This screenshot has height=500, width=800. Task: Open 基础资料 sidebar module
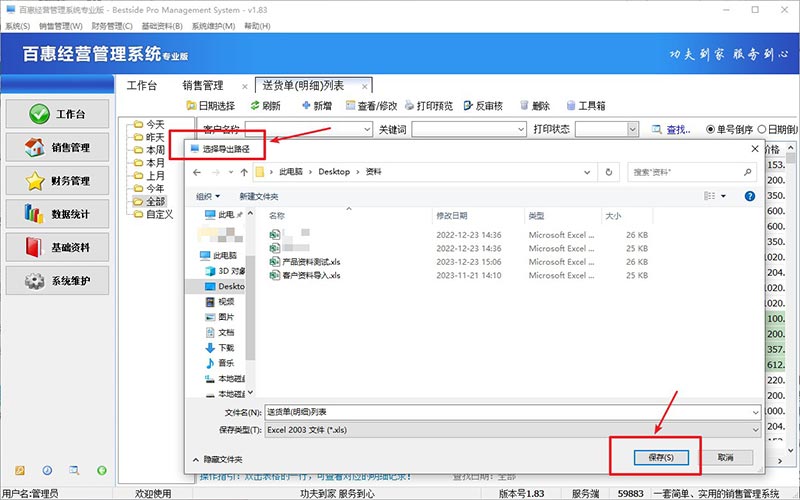(x=57, y=247)
